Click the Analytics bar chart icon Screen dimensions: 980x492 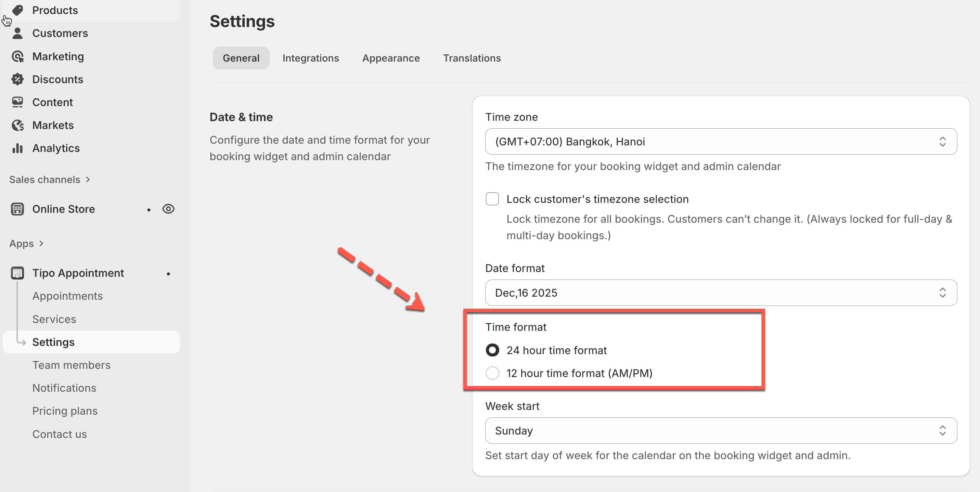(x=17, y=148)
